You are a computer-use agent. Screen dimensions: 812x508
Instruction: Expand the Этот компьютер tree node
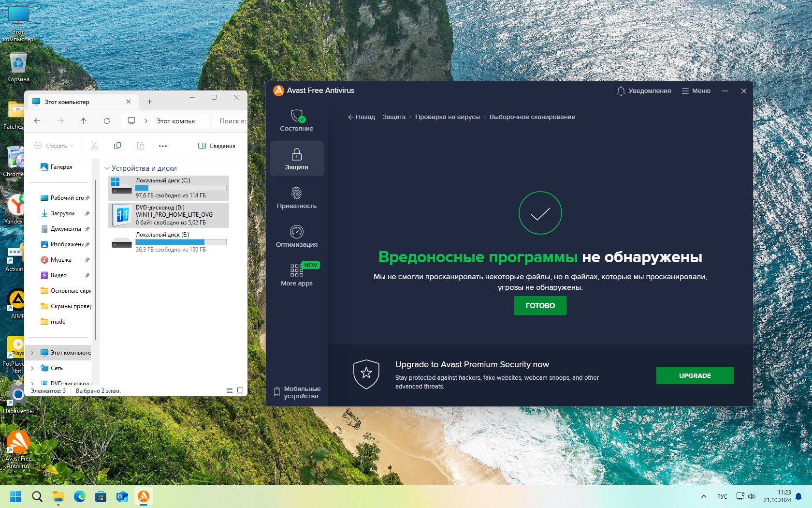tap(32, 353)
